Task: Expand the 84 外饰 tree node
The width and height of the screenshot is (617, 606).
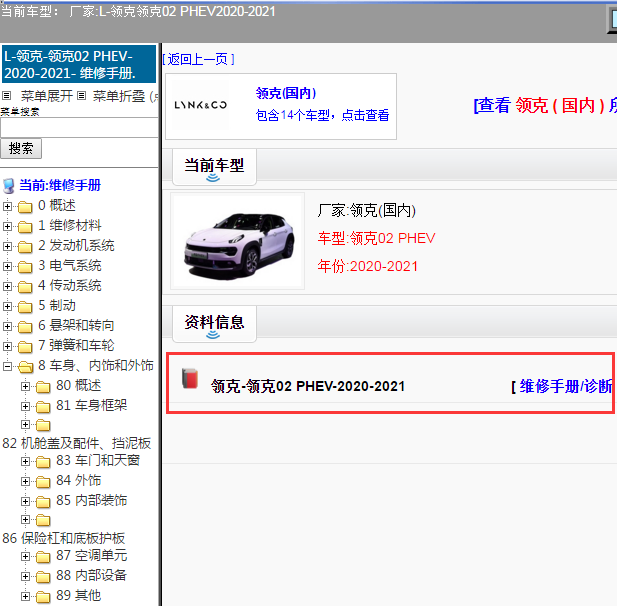Action: (25, 481)
